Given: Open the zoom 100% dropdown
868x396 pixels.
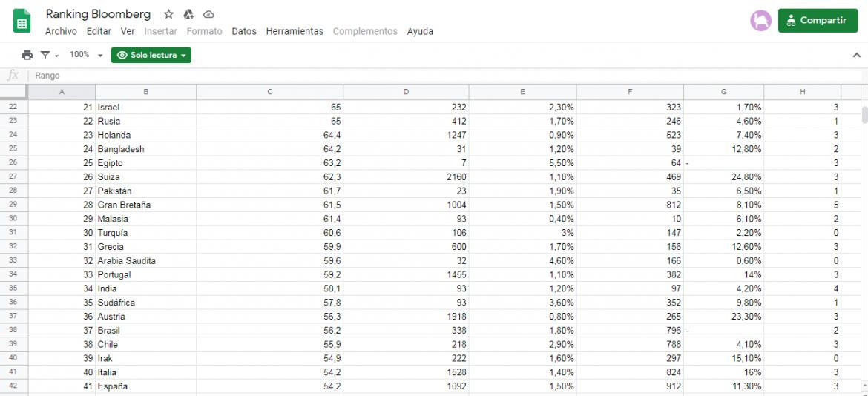Looking at the screenshot, I should [x=86, y=55].
